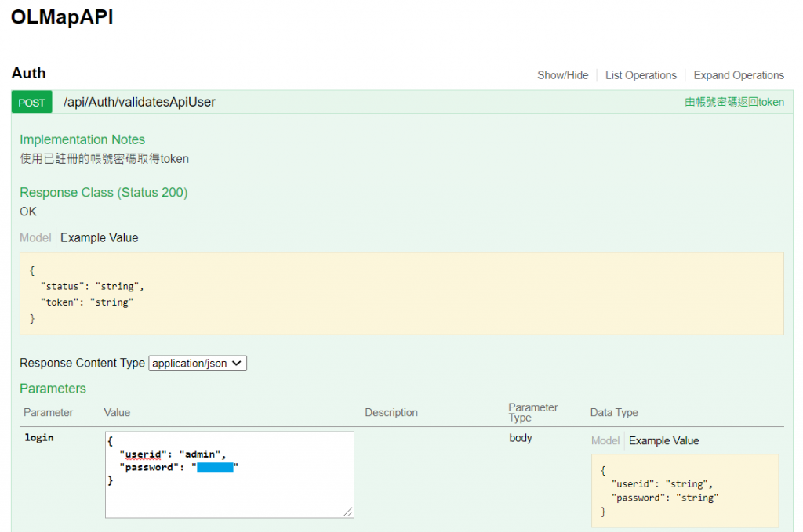The width and height of the screenshot is (803, 532).
Task: Select Example Value tab in Data Type column
Action: pyautogui.click(x=663, y=440)
